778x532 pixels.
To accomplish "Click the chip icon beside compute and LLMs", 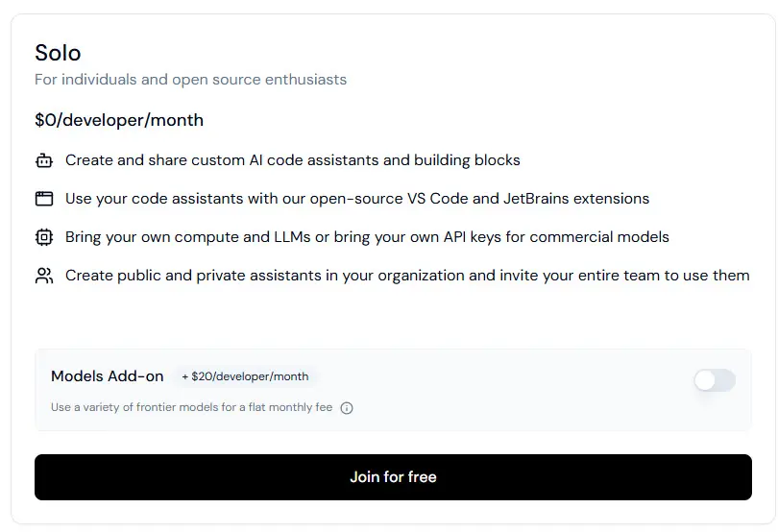I will pos(43,237).
